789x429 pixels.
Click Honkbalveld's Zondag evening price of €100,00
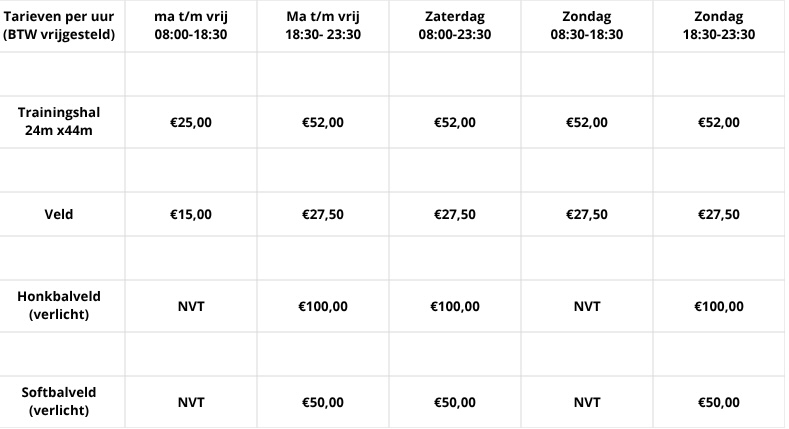(x=719, y=306)
